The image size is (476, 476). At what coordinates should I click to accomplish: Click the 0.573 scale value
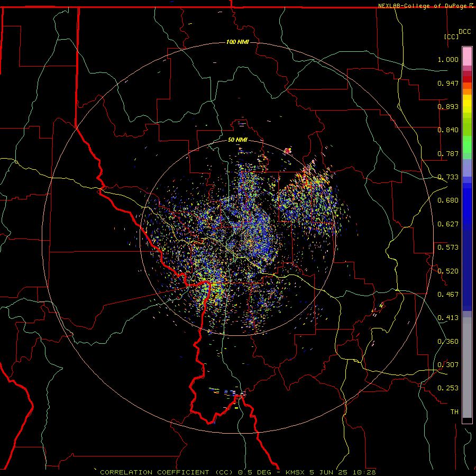pos(448,248)
